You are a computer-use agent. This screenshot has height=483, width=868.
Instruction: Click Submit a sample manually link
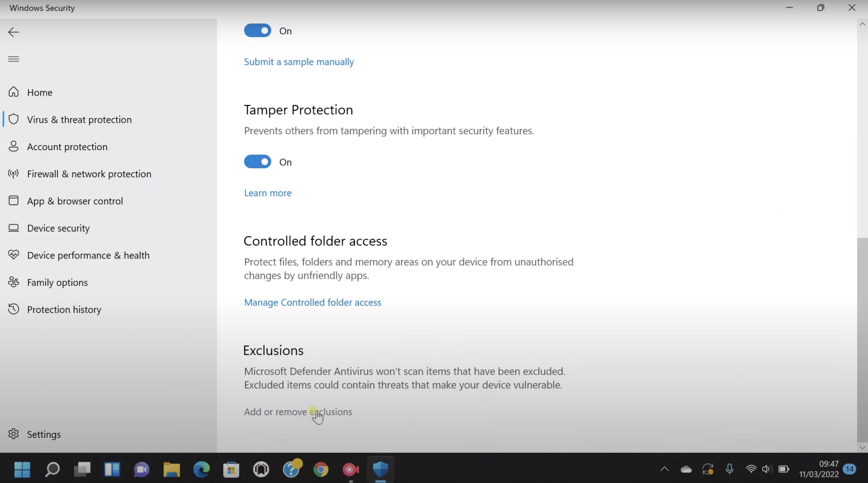point(299,62)
